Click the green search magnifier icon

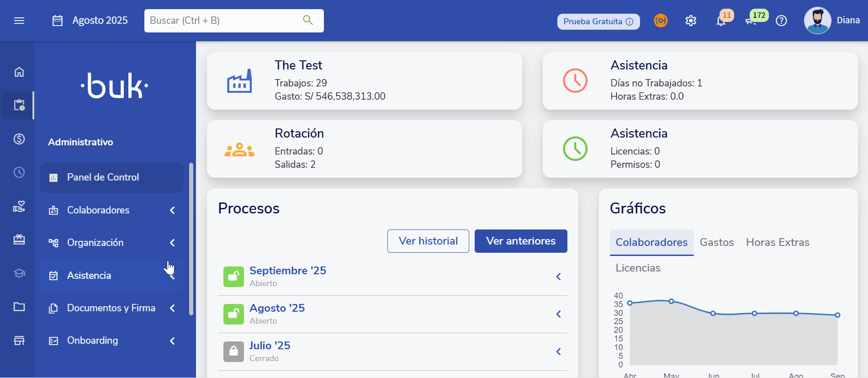pyautogui.click(x=308, y=20)
